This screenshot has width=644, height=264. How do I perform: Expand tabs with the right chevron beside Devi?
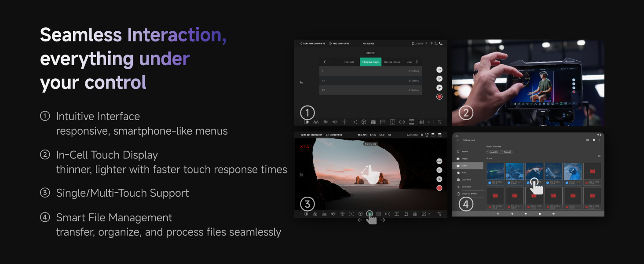tap(417, 62)
